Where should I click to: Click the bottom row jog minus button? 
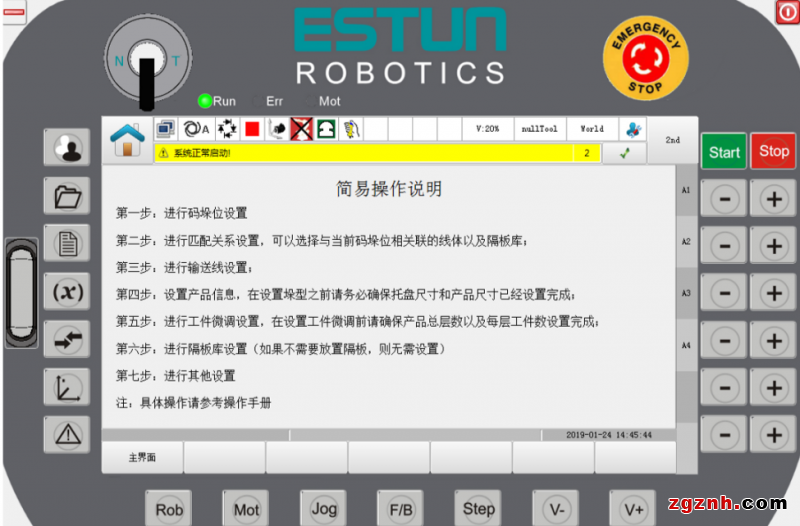click(x=724, y=435)
